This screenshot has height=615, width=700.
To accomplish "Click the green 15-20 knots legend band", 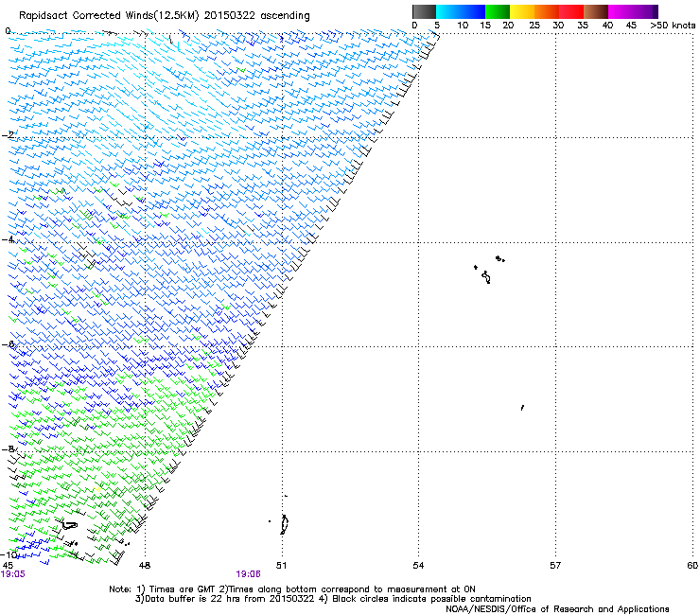I will tap(497, 11).
